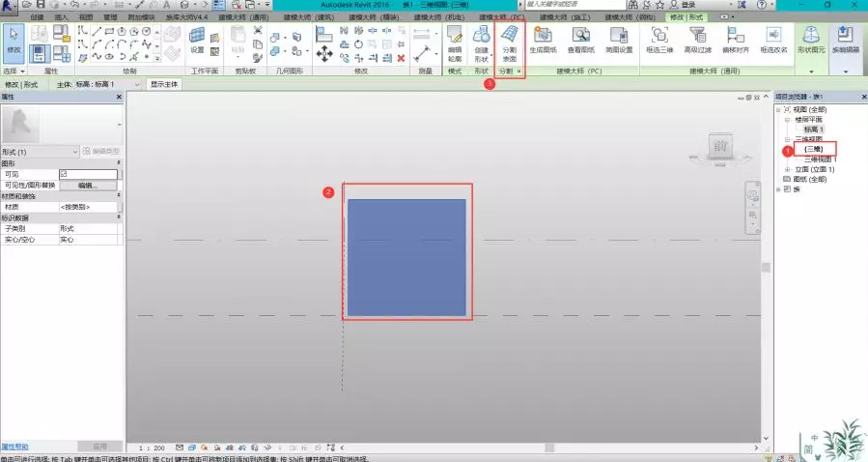
Task: Collapse the 材质和装饰 properties group
Action: pyautogui.click(x=119, y=196)
